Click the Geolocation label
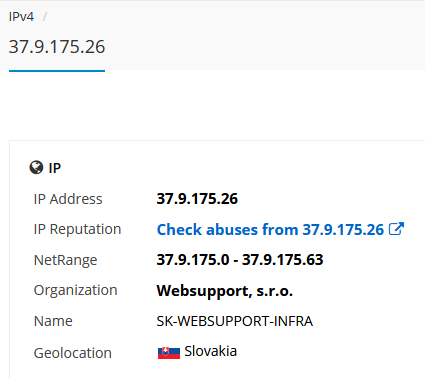This screenshot has width=425, height=378. (x=73, y=353)
